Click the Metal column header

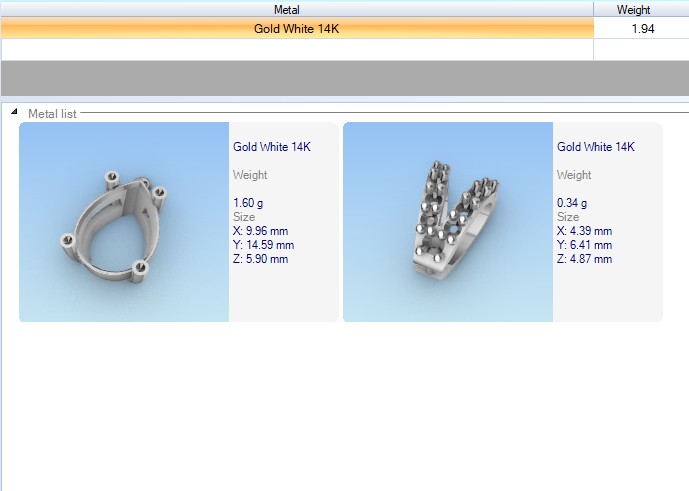click(295, 9)
